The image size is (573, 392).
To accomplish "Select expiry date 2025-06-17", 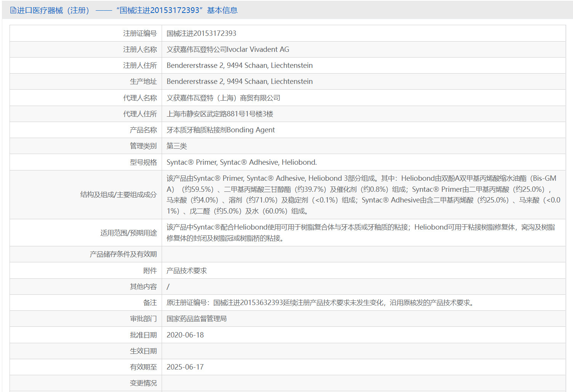I will click(x=185, y=367).
